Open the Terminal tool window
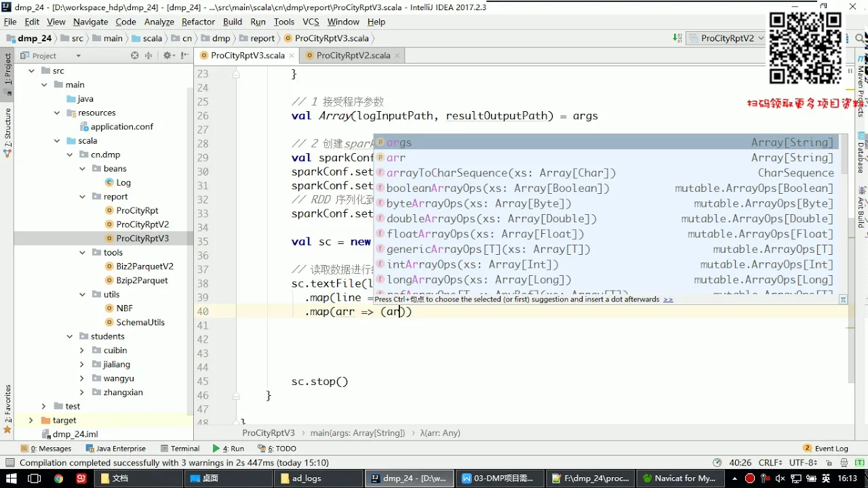Screen dimensions: 868x488 [180, 448]
